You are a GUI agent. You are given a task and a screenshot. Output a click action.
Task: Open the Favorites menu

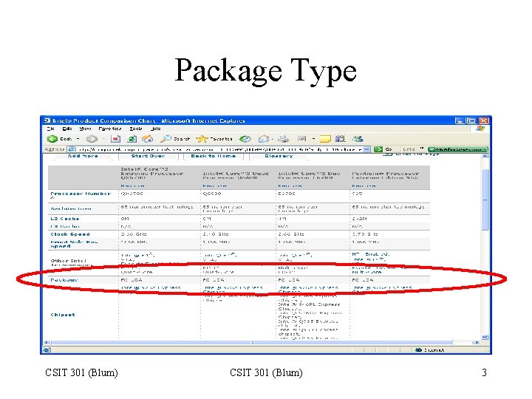[x=110, y=129]
